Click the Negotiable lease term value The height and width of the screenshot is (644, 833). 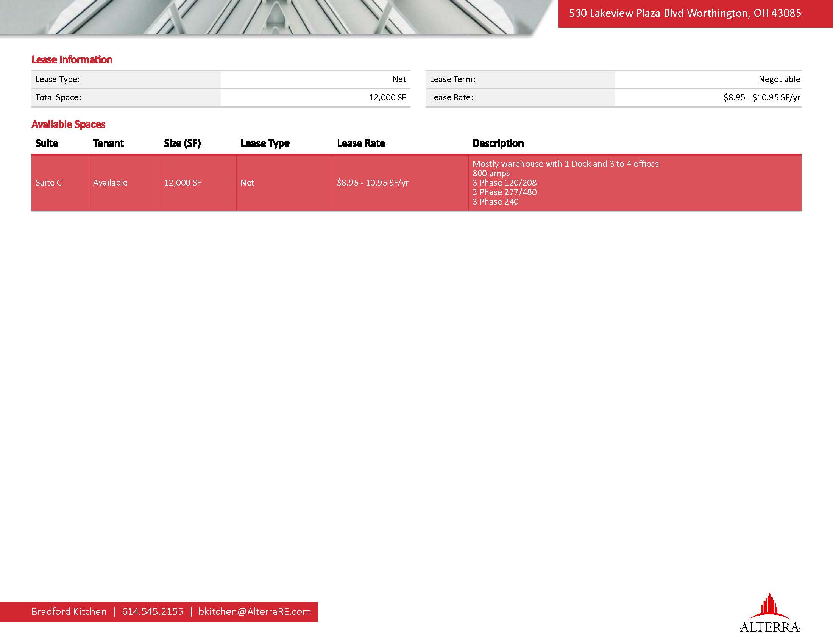pos(779,79)
